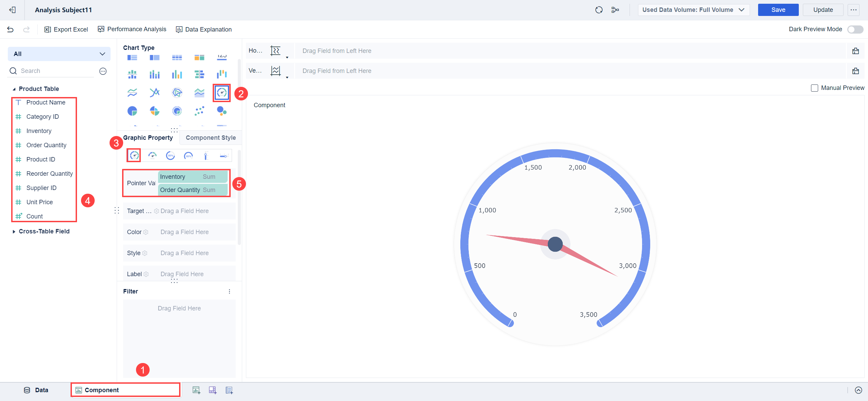The height and width of the screenshot is (401, 868).
Task: Click the add new component icon
Action: (x=196, y=390)
